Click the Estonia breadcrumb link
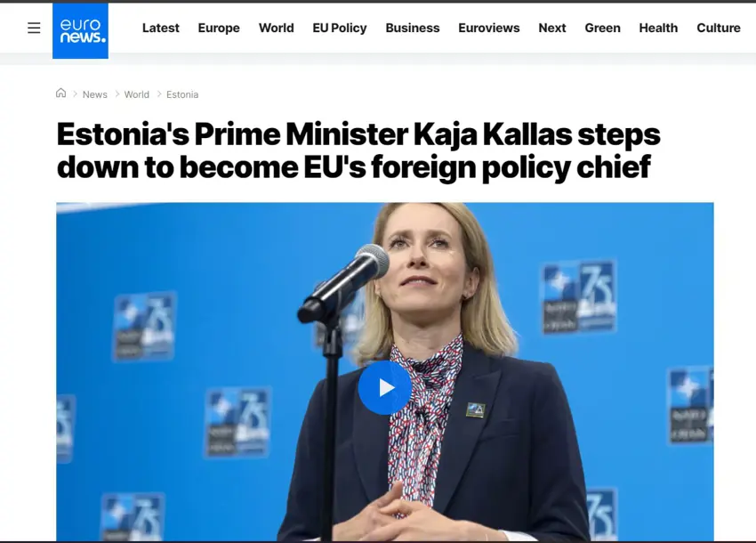The width and height of the screenshot is (756, 543). (x=182, y=94)
